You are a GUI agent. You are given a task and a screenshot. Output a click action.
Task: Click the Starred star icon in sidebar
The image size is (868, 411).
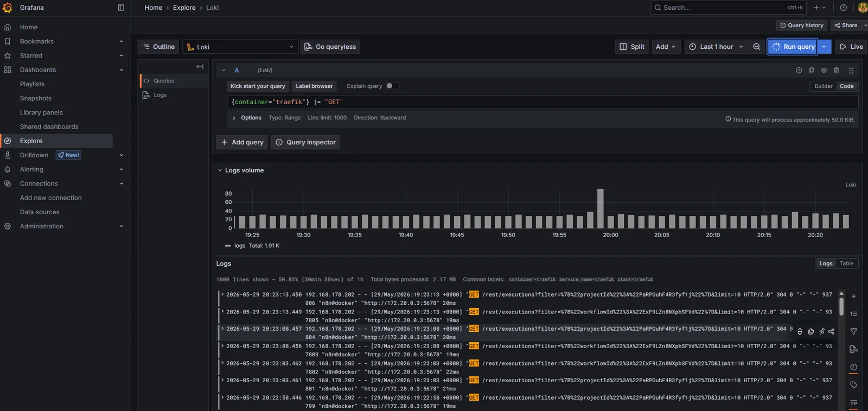8,55
